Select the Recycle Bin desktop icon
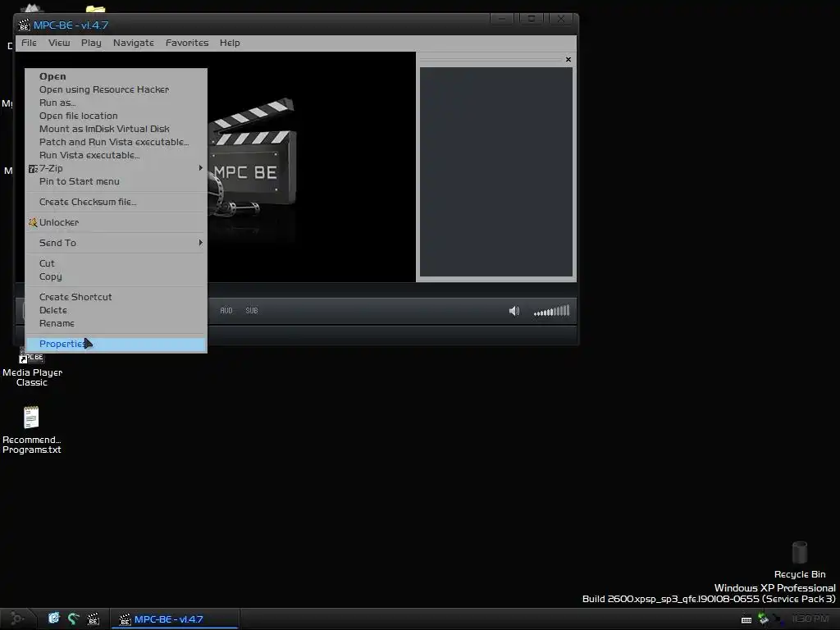Image resolution: width=840 pixels, height=630 pixels. [x=799, y=559]
